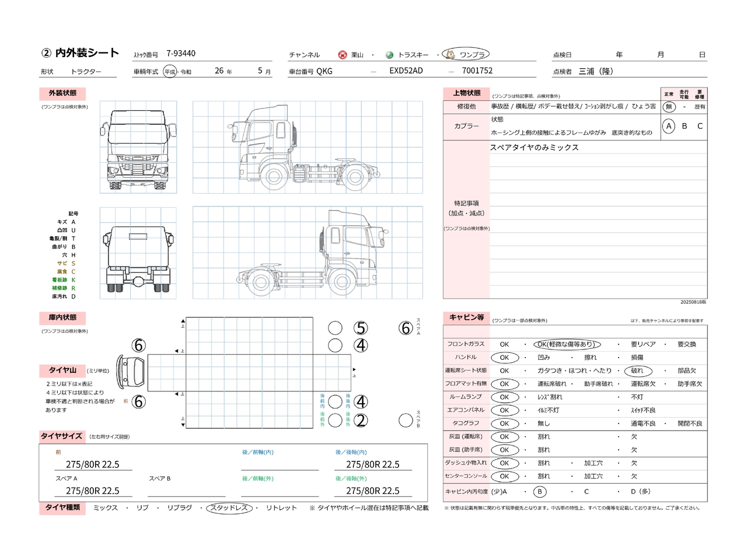
Task: Open the 外装状態 section header
Action: [62, 93]
